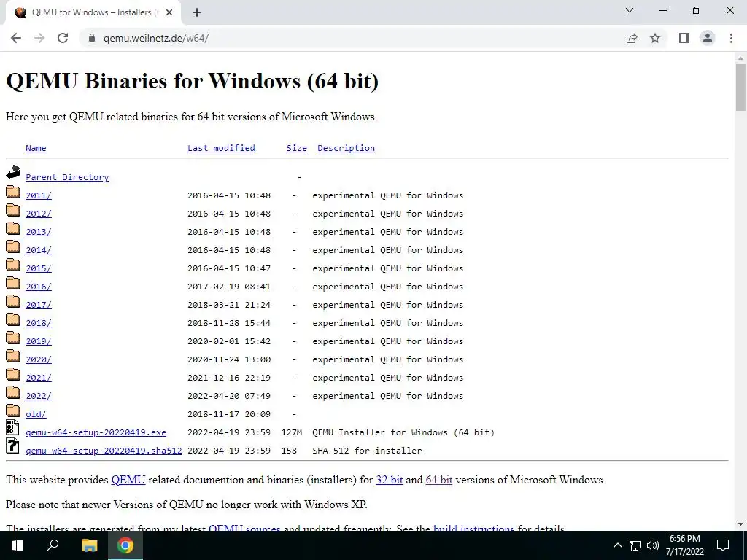The height and width of the screenshot is (560, 747).
Task: Open the Chrome three-dot menu
Action: point(731,38)
